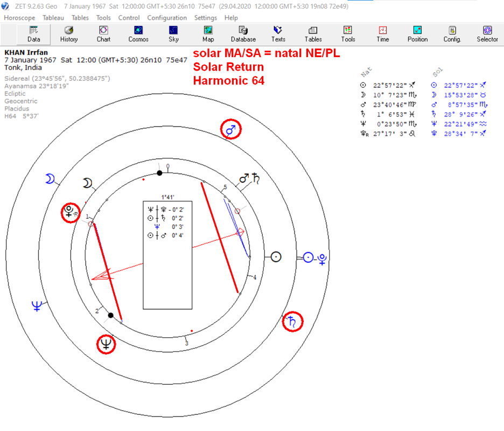Open the Control menu
The width and height of the screenshot is (504, 431).
129,18
